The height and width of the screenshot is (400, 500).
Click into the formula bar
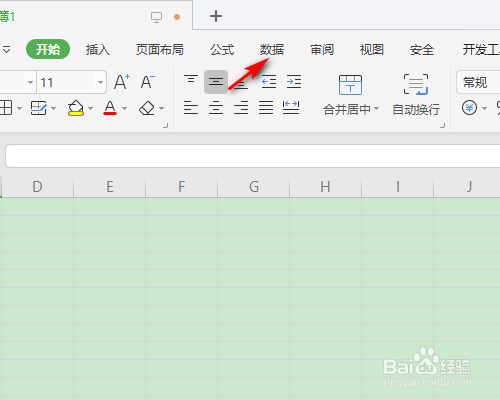253,156
